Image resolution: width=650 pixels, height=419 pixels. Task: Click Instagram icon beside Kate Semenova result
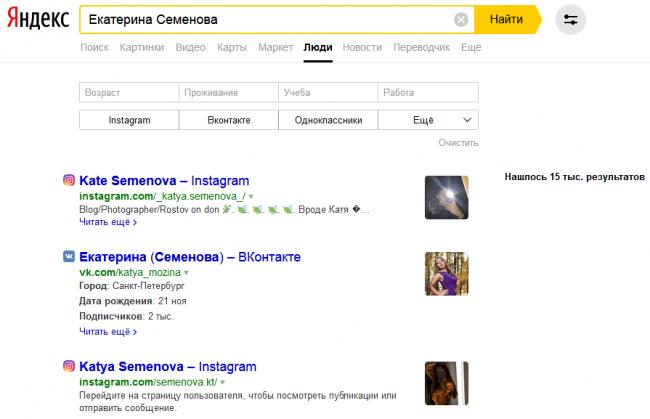point(69,181)
